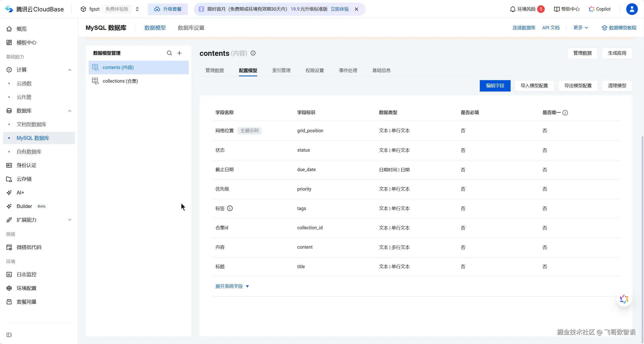
Task: Select the collections (合集) data model
Action: [x=121, y=81]
